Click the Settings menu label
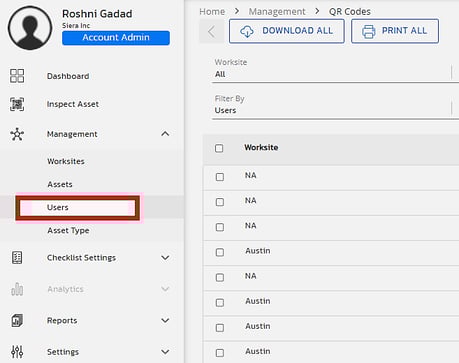 [x=63, y=352]
